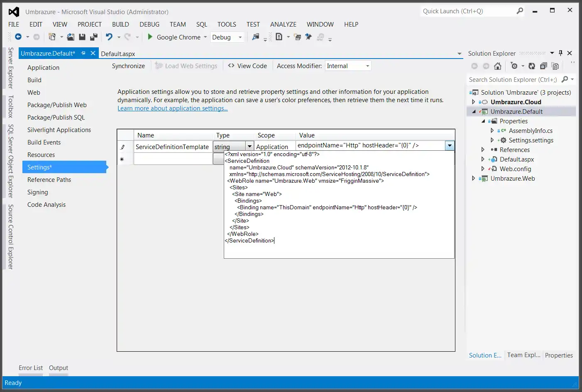Screen dimensions: 582x392
Task: Open the Toolbox side tab
Action: pyautogui.click(x=11, y=106)
